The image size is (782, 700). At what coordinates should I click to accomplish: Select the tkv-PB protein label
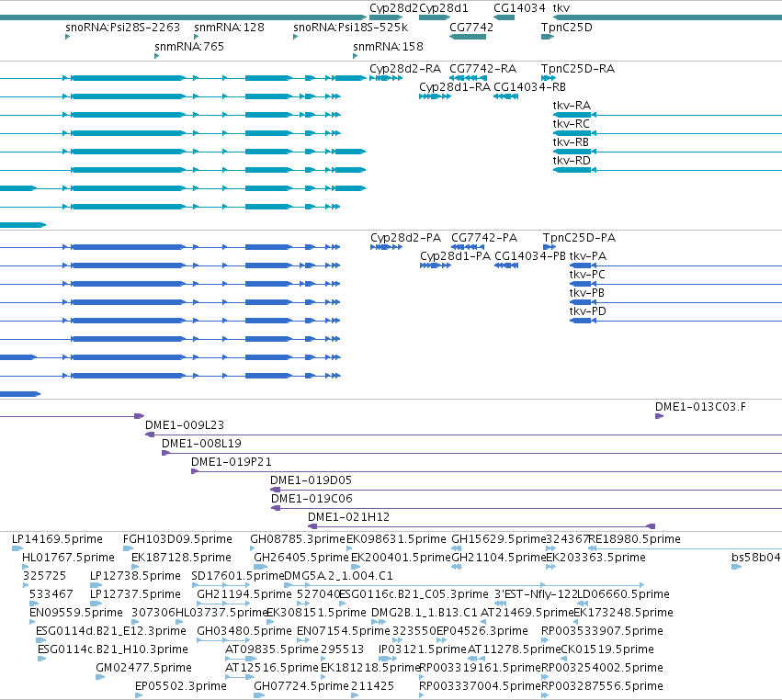(587, 293)
